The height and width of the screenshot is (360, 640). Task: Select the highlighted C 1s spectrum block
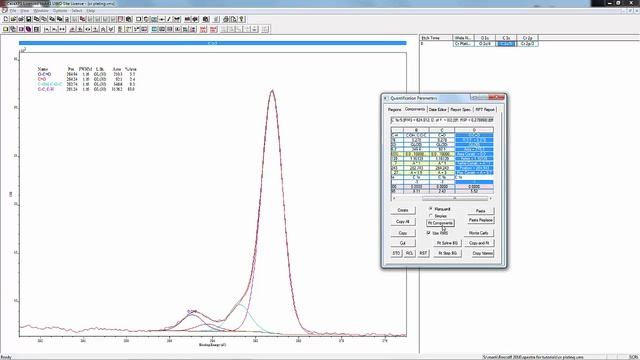point(506,43)
